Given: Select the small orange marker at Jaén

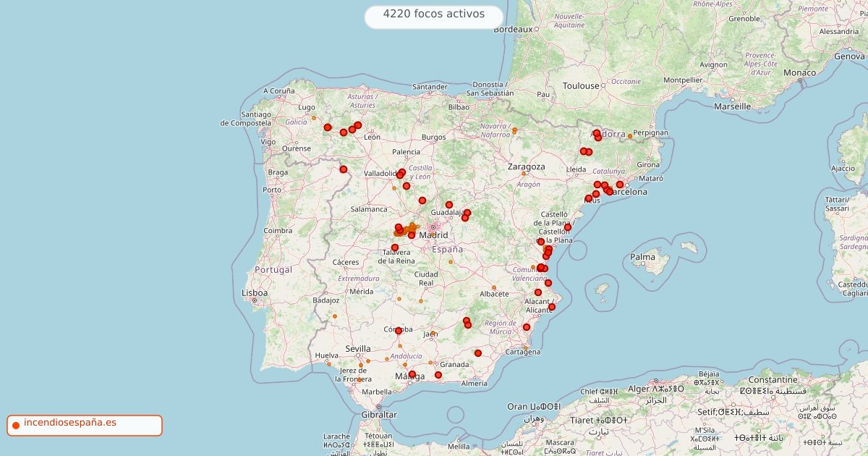Looking at the screenshot, I should pyautogui.click(x=433, y=334).
